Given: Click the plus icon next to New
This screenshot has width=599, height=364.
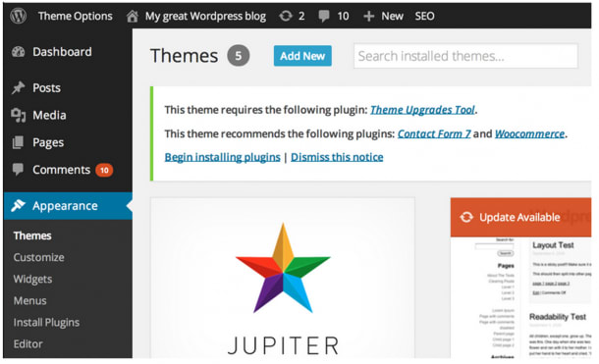Looking at the screenshot, I should [368, 16].
